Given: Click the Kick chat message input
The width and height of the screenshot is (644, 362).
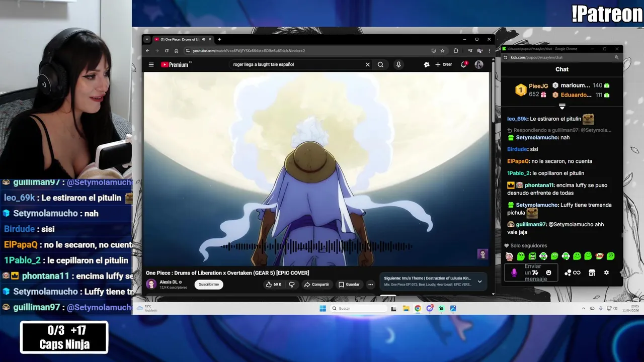Looking at the screenshot, I should 532,273.
